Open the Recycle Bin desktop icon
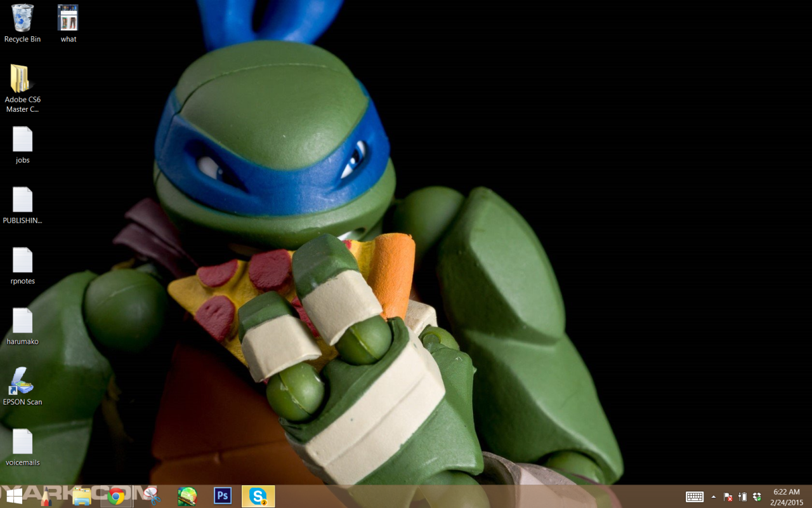 tap(22, 23)
